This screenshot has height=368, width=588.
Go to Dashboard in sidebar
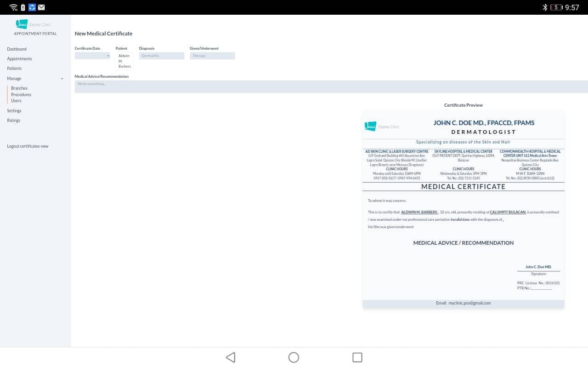(x=17, y=49)
